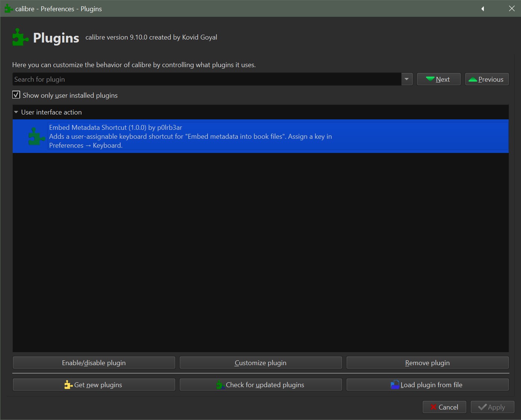
Task: Check for updated plugins
Action: point(260,385)
